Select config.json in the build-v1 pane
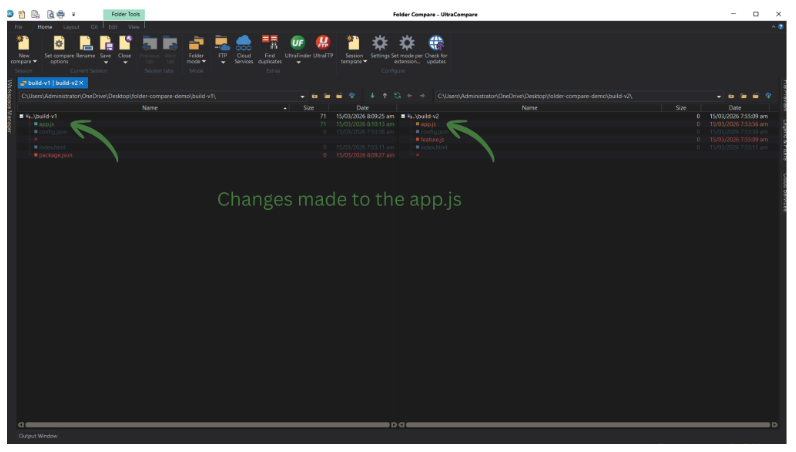Viewport: 796px width, 452px height. click(53, 132)
